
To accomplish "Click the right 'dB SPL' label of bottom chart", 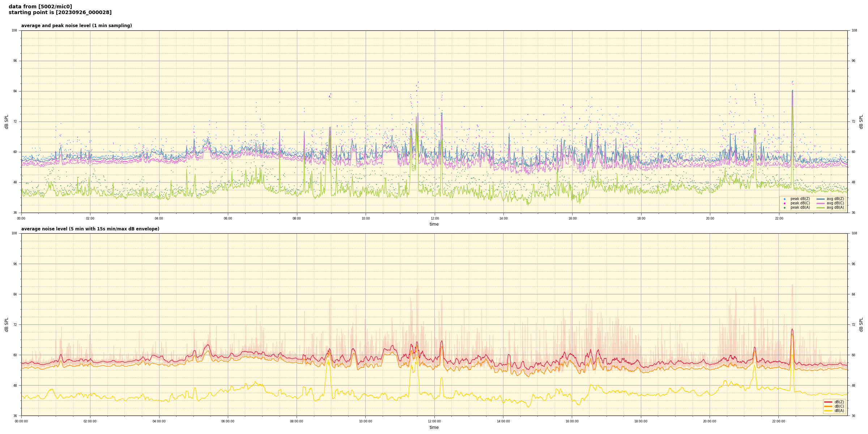I will [861, 324].
